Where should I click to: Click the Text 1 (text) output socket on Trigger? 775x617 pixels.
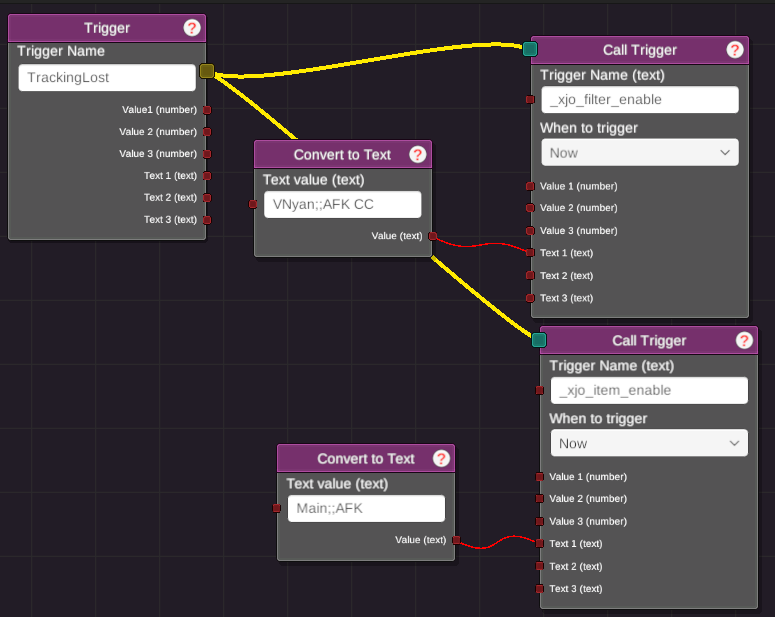click(x=208, y=176)
